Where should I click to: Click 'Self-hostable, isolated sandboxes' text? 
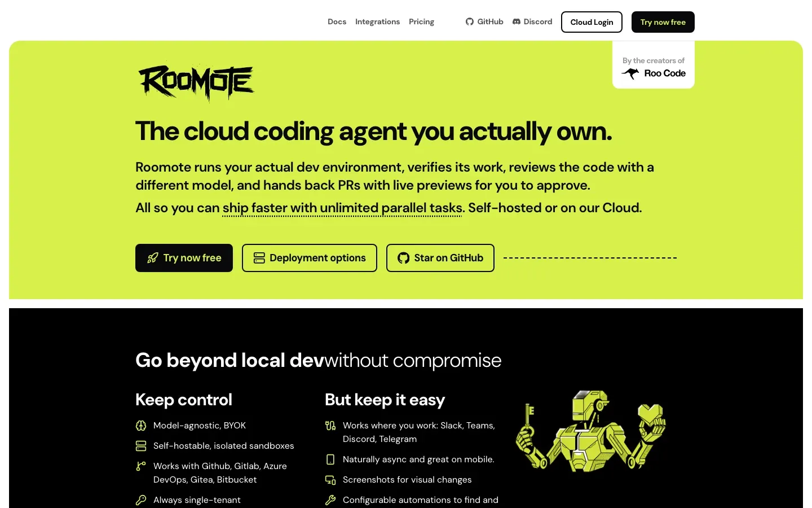[x=224, y=446]
